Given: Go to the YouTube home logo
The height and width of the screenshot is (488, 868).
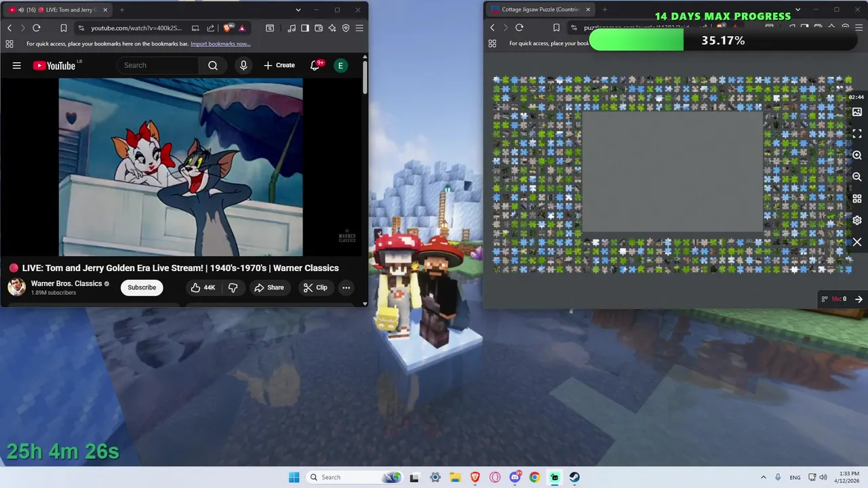Looking at the screenshot, I should (54, 66).
